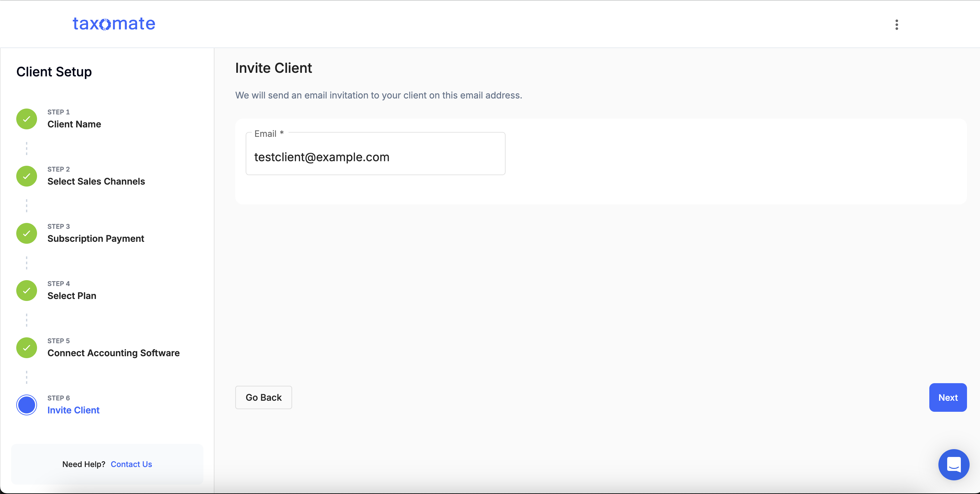
Task: Select the Invite Client step
Action: click(73, 410)
